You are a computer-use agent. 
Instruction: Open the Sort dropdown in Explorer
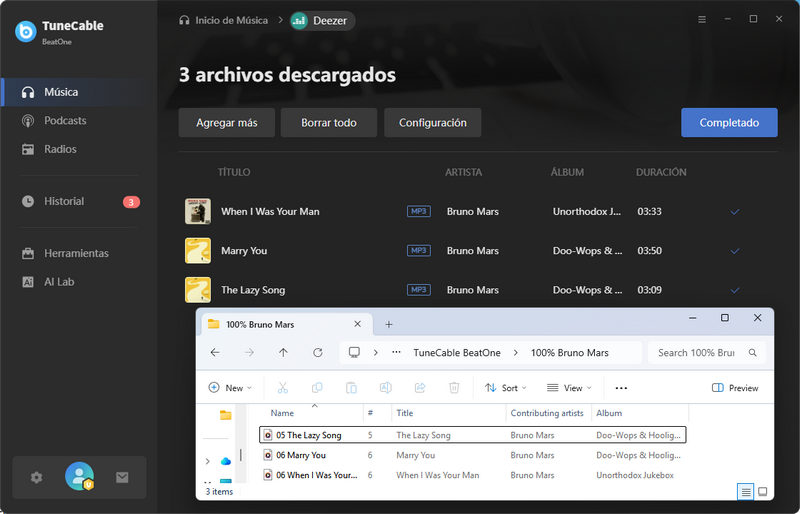pos(502,388)
